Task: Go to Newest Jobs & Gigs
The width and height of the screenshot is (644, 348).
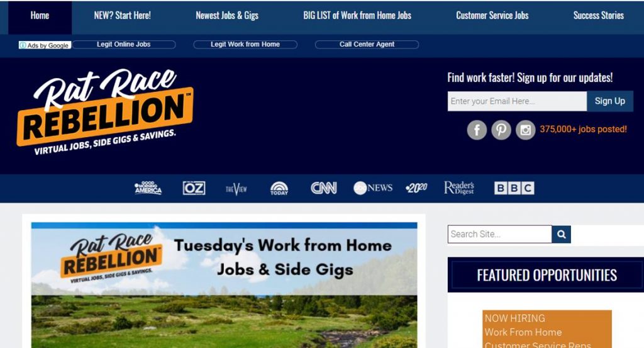Action: point(227,16)
